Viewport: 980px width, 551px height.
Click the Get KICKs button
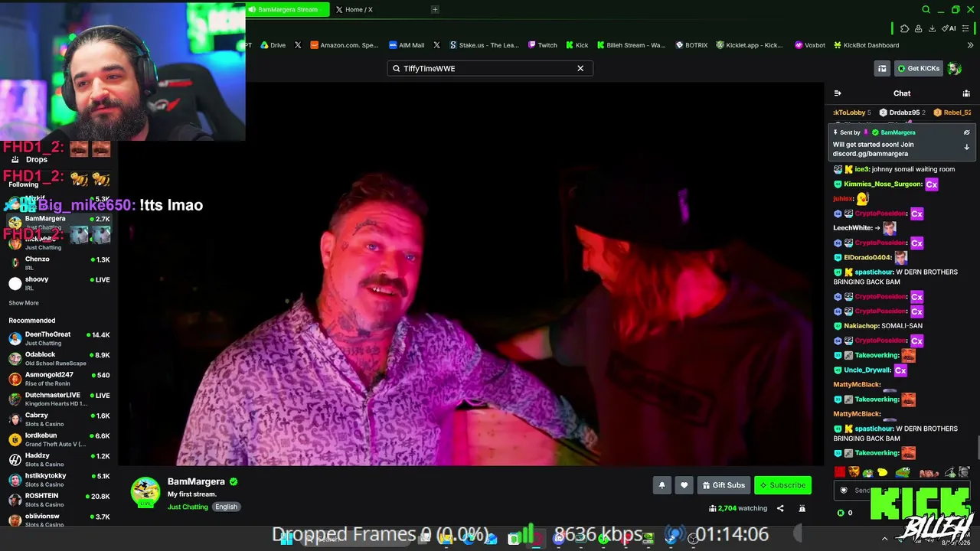pyautogui.click(x=918, y=68)
